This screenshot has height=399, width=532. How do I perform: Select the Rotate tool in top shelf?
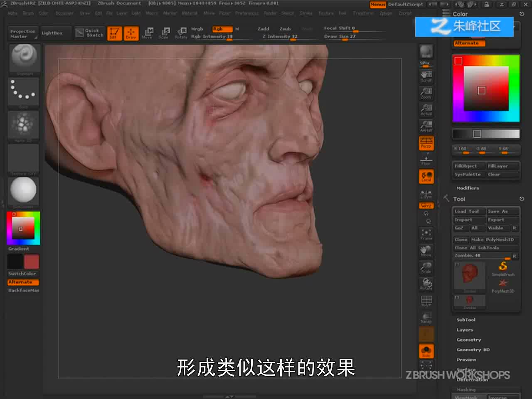(x=181, y=33)
